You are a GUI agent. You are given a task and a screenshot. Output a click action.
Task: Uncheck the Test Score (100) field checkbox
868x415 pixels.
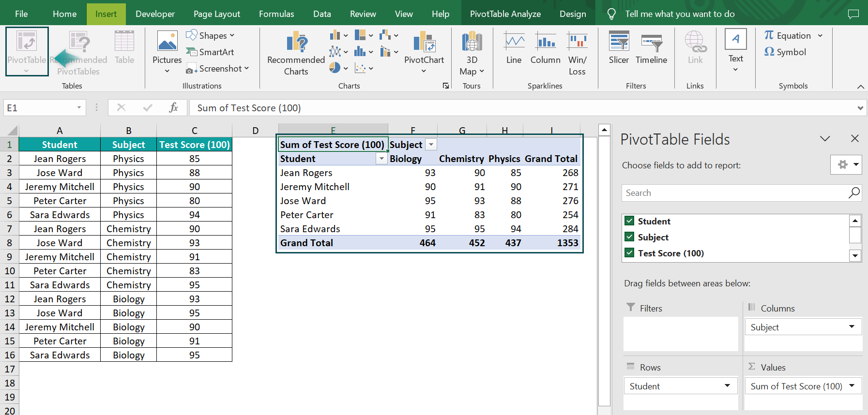pos(629,252)
